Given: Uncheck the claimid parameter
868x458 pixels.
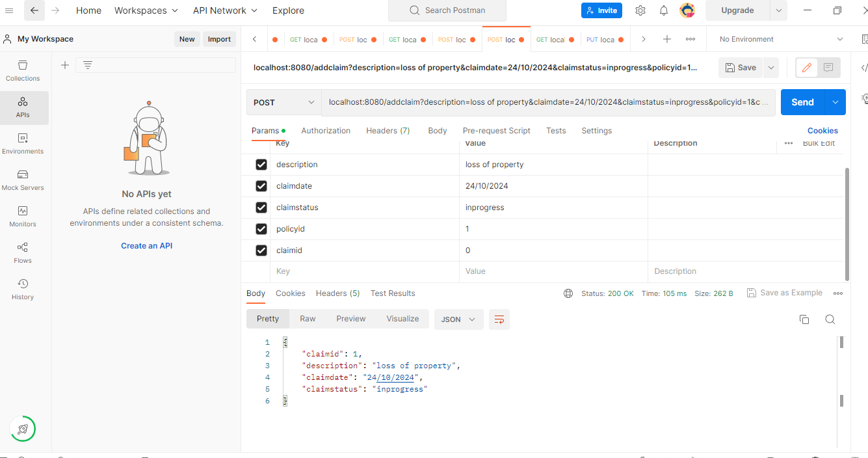Looking at the screenshot, I should click(x=261, y=250).
